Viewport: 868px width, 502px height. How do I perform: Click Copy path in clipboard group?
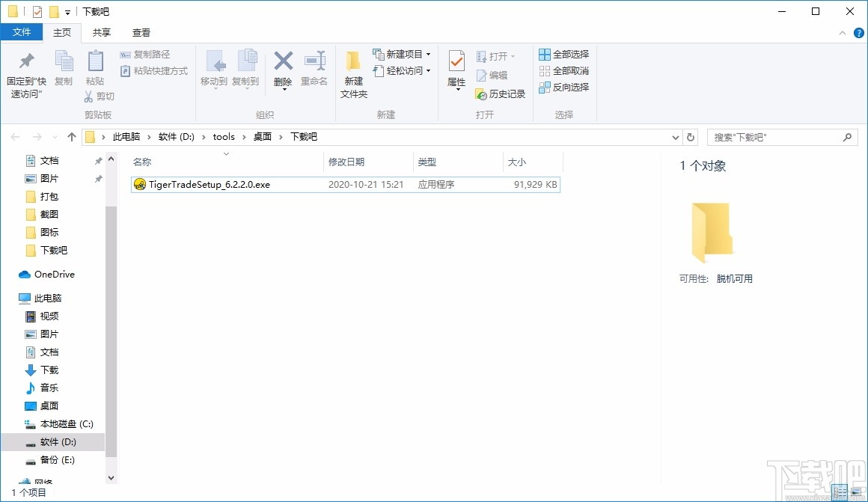point(145,55)
